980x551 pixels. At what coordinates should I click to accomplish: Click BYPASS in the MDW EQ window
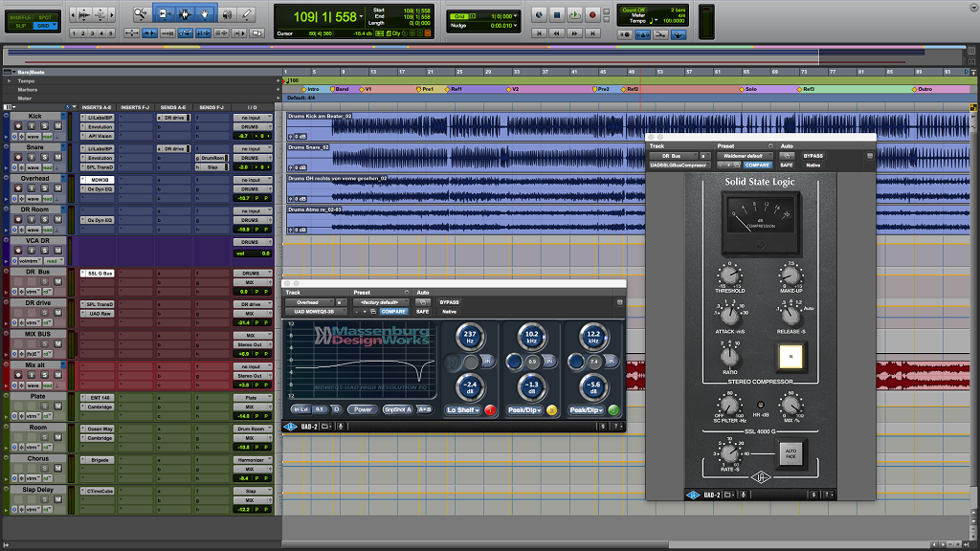(x=449, y=302)
